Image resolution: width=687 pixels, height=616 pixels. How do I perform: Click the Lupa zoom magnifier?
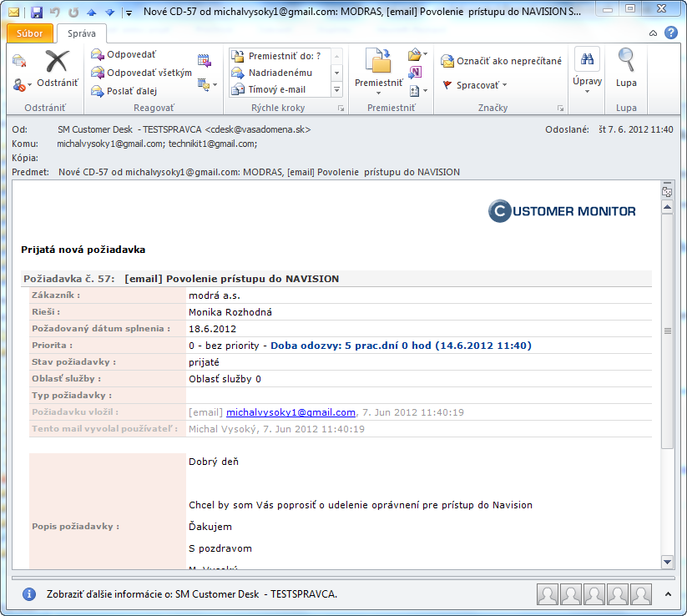click(626, 68)
